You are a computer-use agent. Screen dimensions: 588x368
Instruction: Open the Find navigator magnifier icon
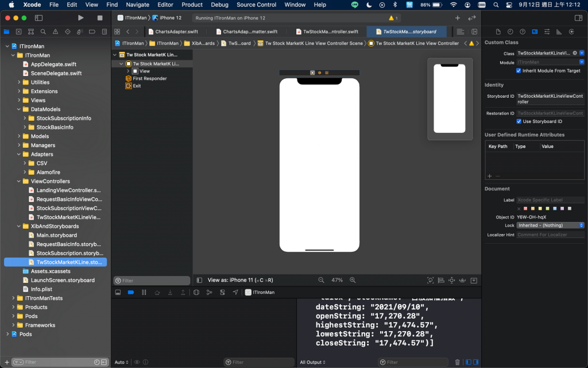(x=43, y=32)
